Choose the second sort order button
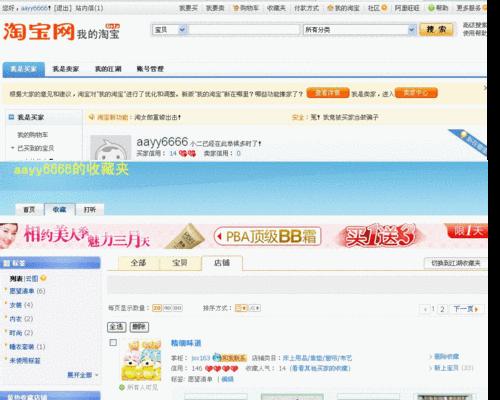Screen dimensions: 500x400 [x=255, y=308]
